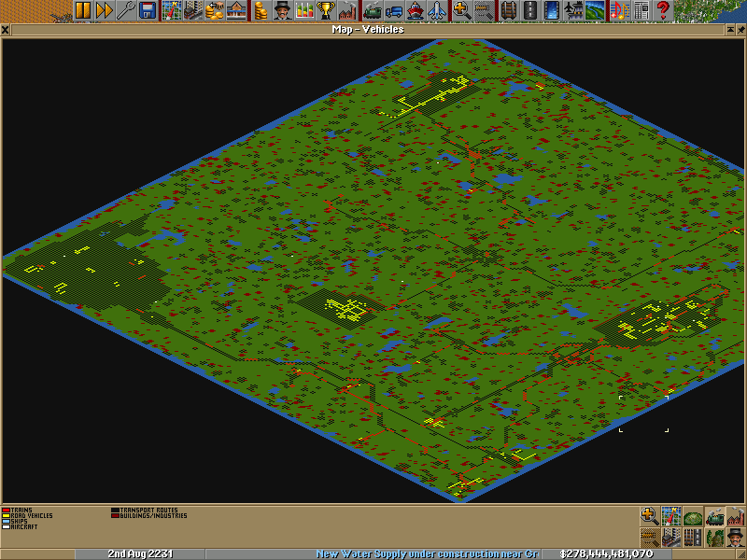Open the station list icon
The height and width of the screenshot is (560, 747).
(x=235, y=10)
